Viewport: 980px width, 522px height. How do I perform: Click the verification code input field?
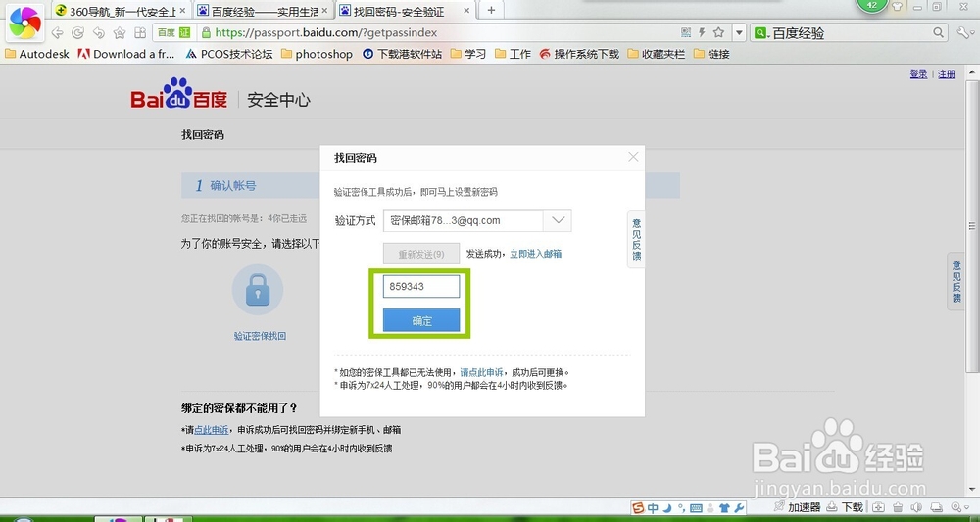(x=421, y=287)
